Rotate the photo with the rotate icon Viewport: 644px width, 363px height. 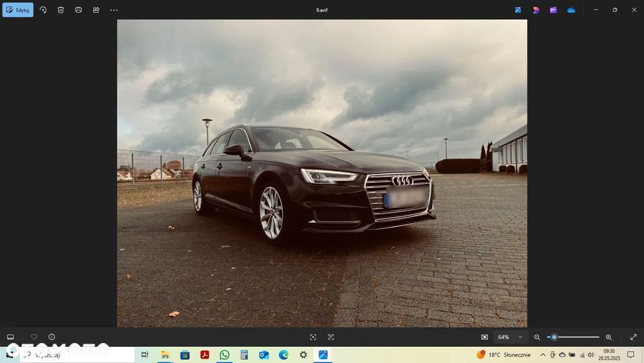click(x=43, y=10)
